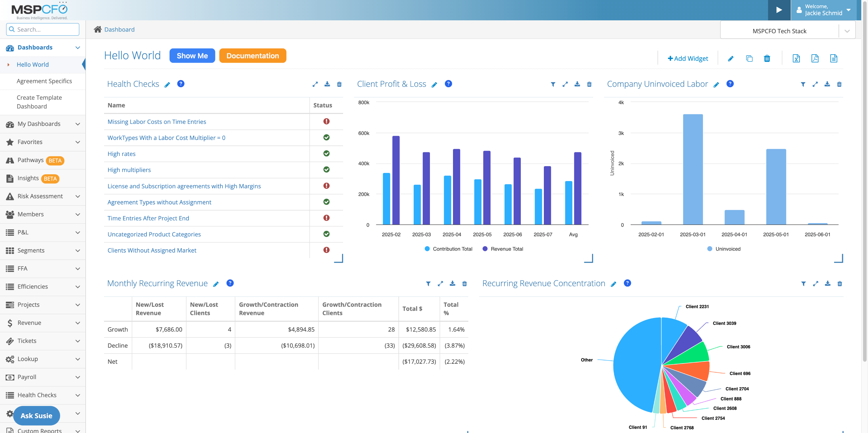
Task: Click the Excel export icon in dashboard toolbar
Action: [796, 58]
